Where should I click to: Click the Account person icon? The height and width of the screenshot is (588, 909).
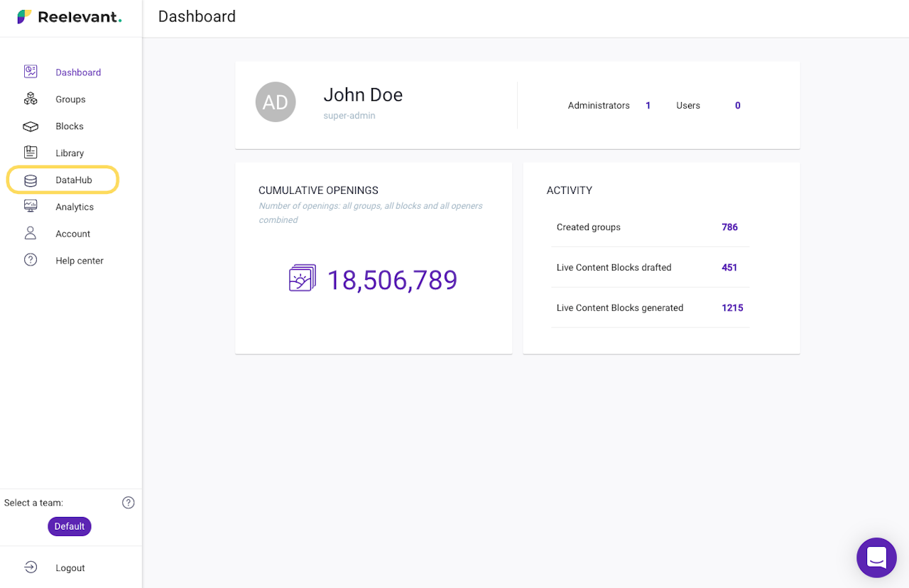click(x=31, y=234)
